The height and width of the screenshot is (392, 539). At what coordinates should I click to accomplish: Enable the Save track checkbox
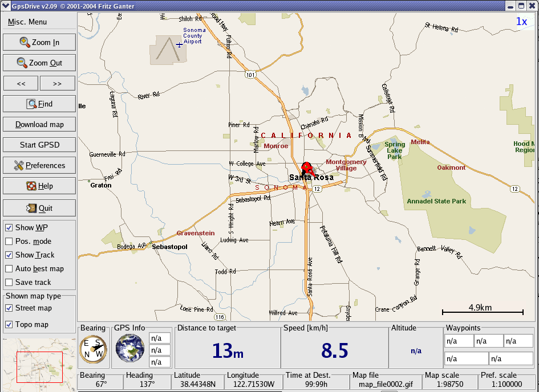point(9,282)
